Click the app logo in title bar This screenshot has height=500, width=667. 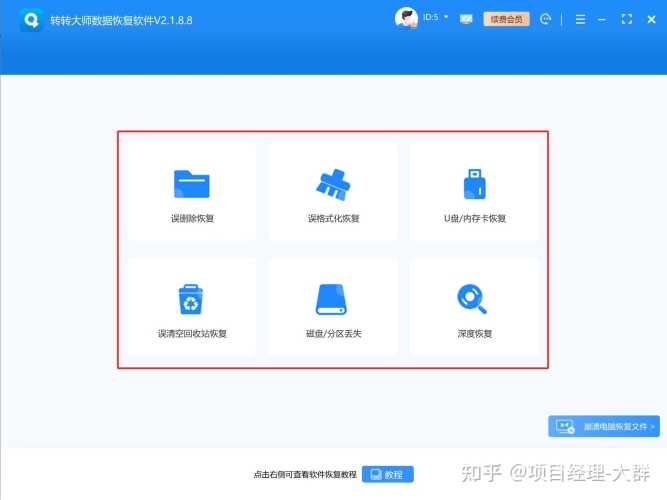[x=31, y=20]
